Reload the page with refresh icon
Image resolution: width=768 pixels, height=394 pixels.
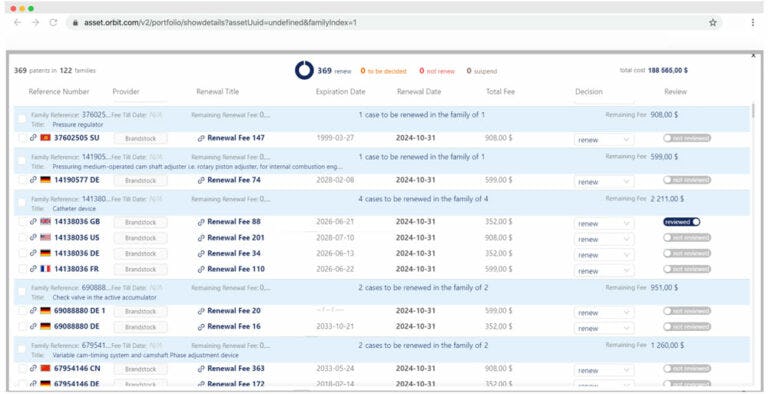(53, 23)
